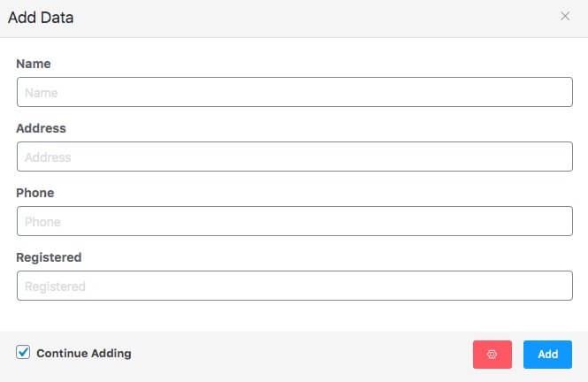Click the blue checkmark inside the checkbox
The height and width of the screenshot is (382, 588).
[x=23, y=352]
